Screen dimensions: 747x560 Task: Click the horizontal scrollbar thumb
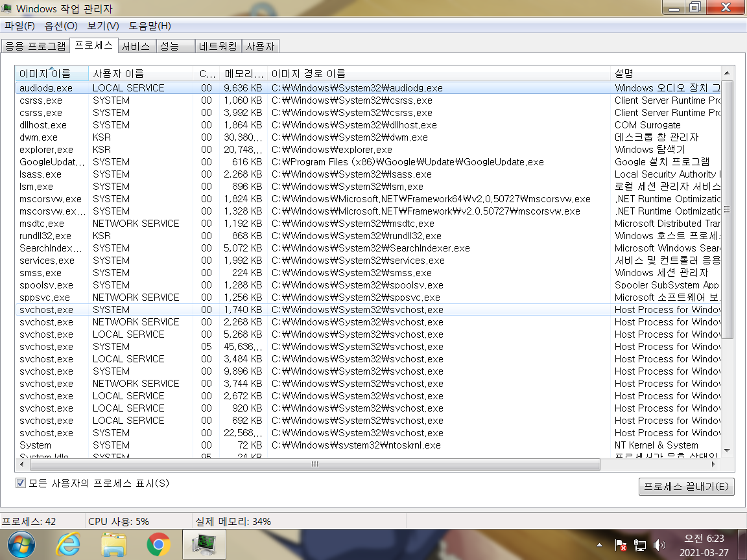pos(314,464)
